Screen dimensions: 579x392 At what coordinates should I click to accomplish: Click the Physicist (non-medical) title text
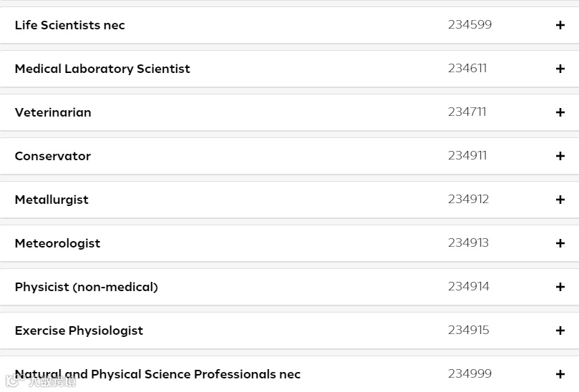tap(86, 287)
